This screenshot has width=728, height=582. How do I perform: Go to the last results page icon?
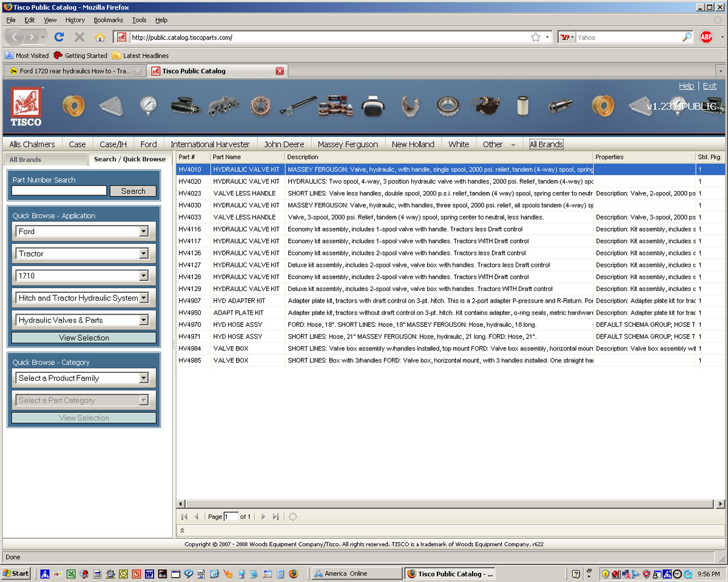(x=276, y=517)
